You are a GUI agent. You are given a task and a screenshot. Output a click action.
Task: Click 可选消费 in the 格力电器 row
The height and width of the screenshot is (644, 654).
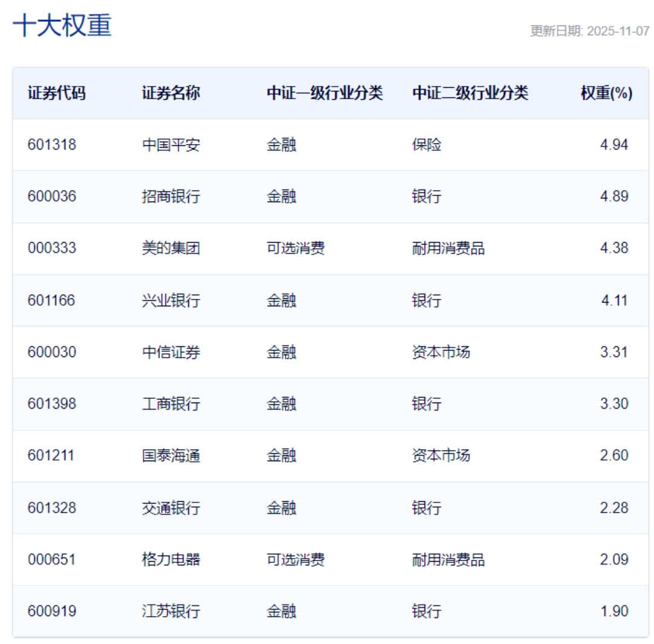coord(296,560)
